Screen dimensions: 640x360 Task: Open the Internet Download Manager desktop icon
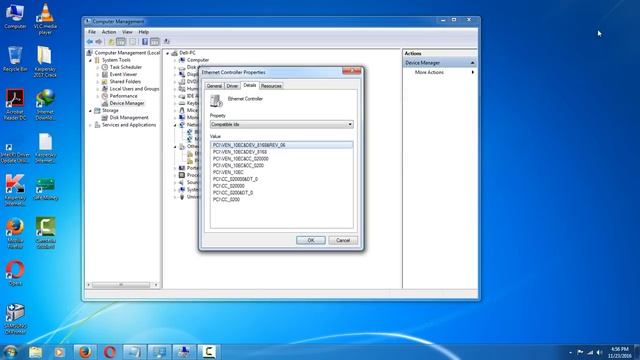(45, 104)
